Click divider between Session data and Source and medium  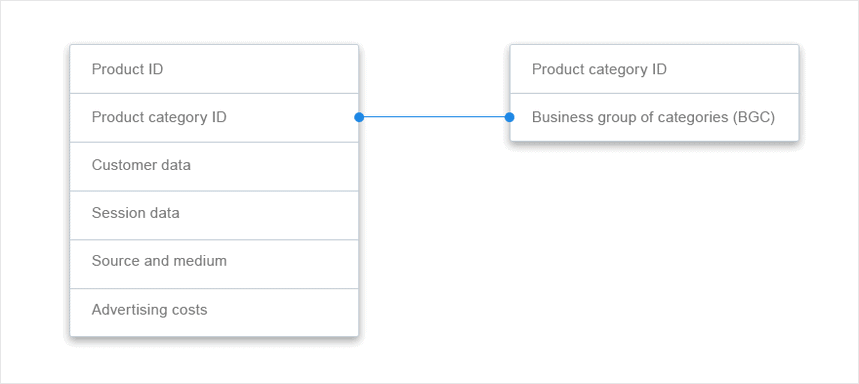click(214, 239)
